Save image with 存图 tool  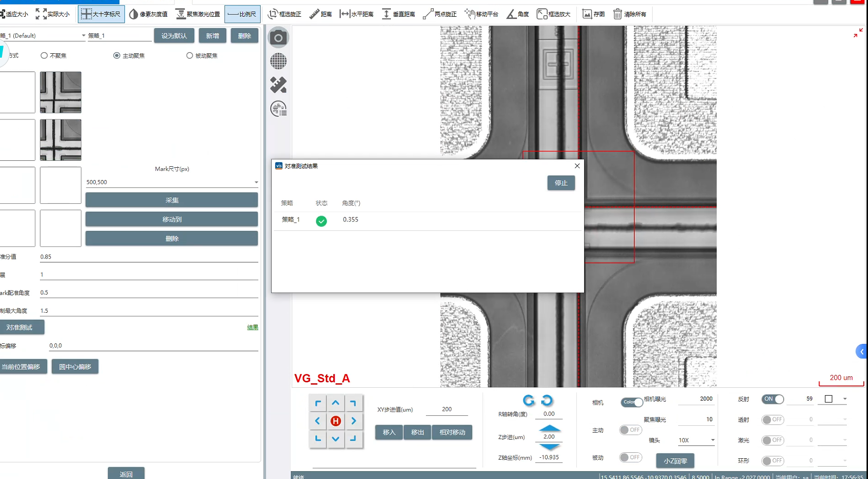[x=593, y=14]
